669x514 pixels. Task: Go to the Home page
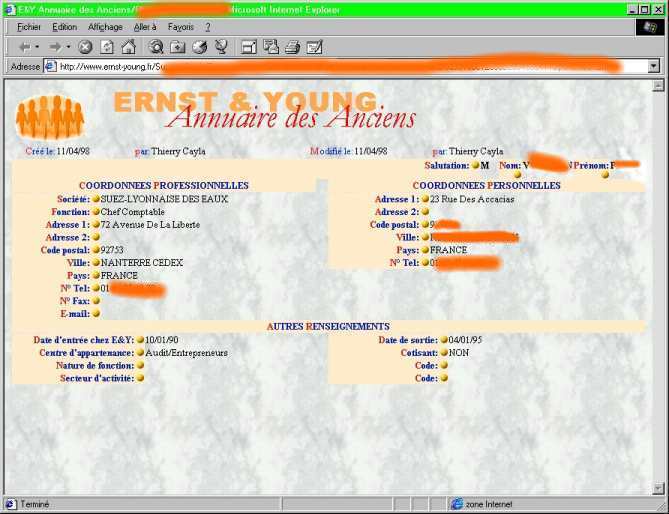coord(128,47)
